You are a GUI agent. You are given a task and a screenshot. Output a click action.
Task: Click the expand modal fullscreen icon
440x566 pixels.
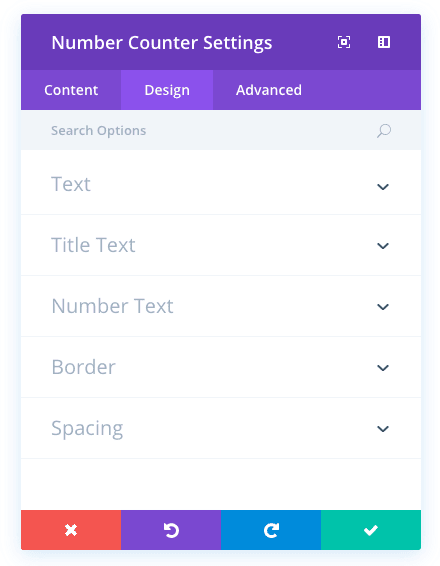(x=344, y=42)
